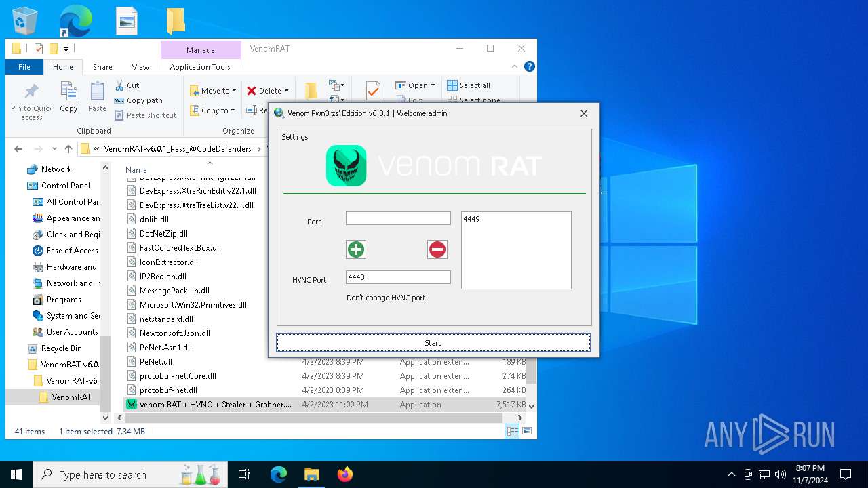This screenshot has width=868, height=488.
Task: Select FastColoredTextBox.dll file
Action: [180, 248]
